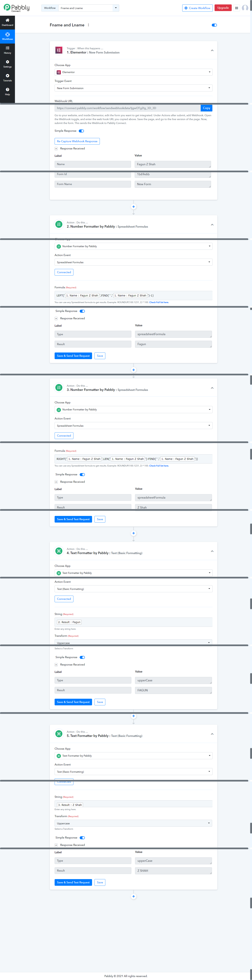Open History from the sidebar

tap(7, 50)
